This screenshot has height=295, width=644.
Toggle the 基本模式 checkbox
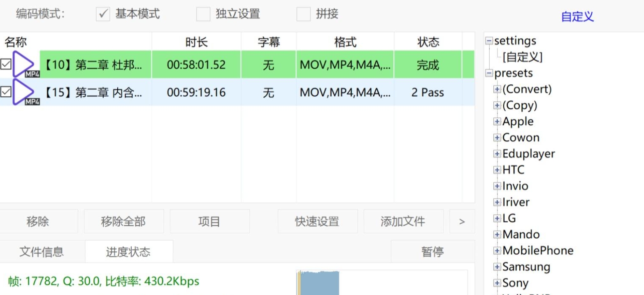click(103, 14)
